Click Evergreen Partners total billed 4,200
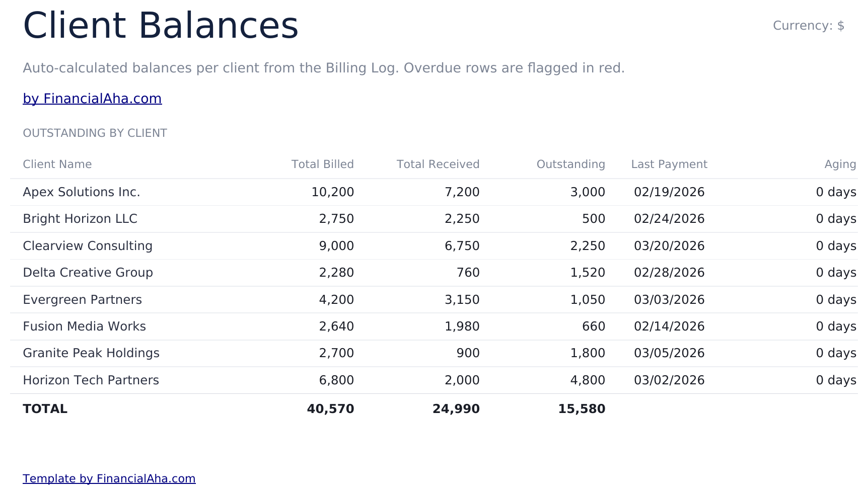Viewport: 868px width, 495px height. click(x=336, y=300)
